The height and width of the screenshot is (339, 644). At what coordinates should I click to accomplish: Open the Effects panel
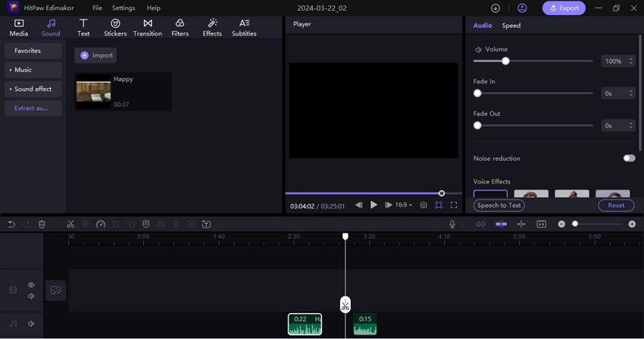(x=212, y=27)
